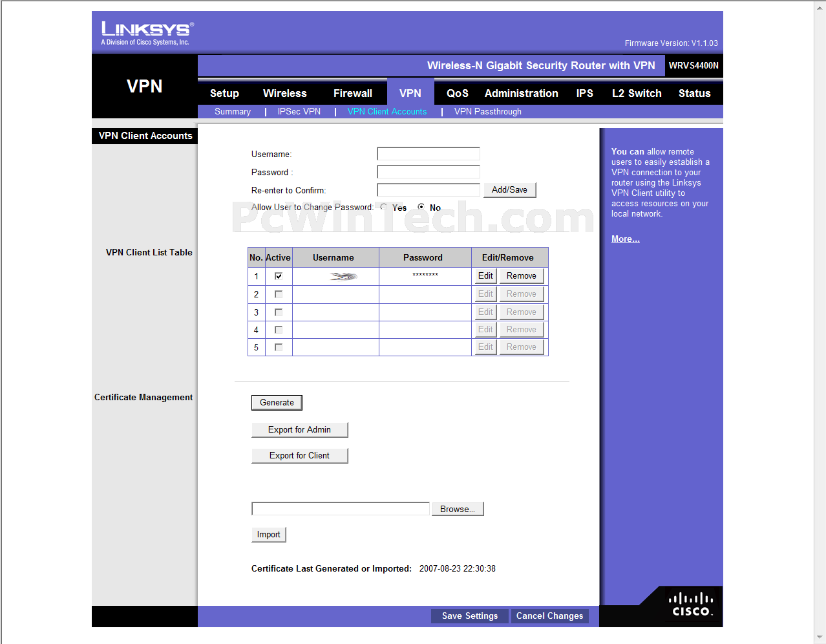
Task: Open the Wireless tab
Action: [x=285, y=93]
